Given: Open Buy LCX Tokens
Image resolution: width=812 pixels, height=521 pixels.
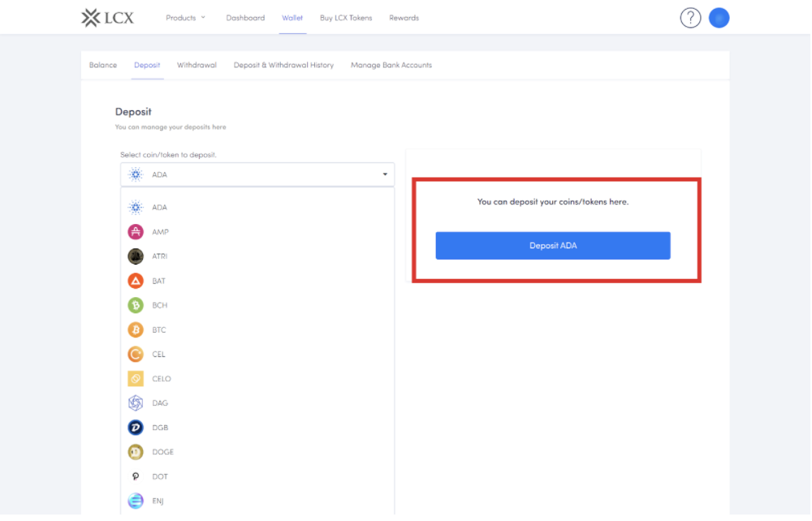Looking at the screenshot, I should coord(346,18).
